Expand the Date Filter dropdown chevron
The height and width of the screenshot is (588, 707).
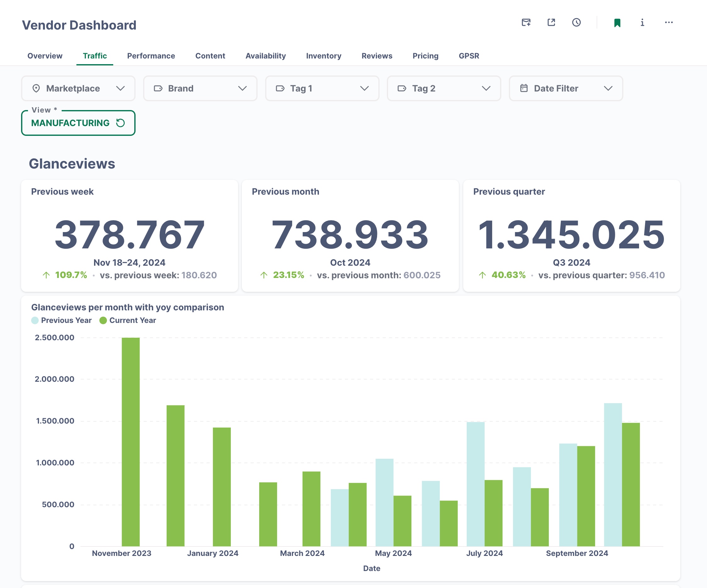(608, 89)
